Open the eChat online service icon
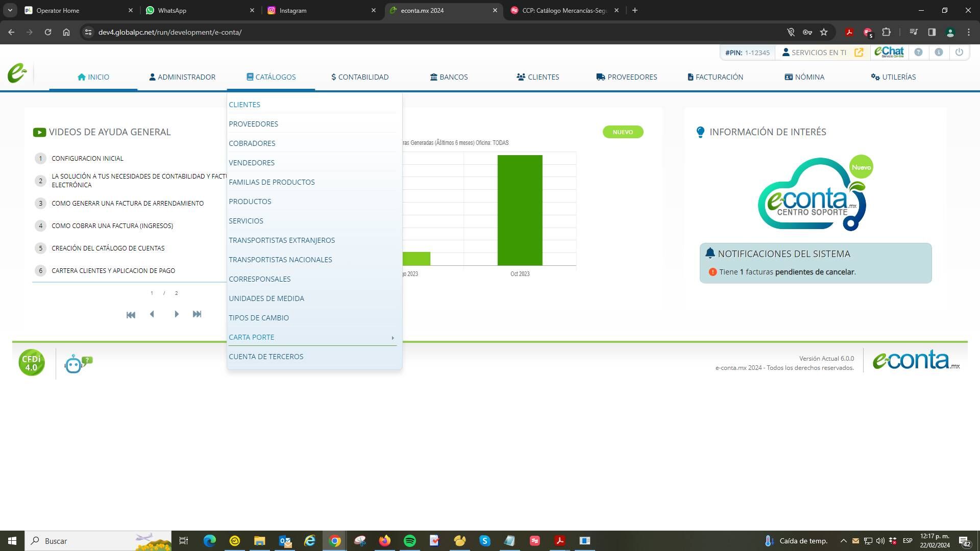This screenshot has width=980, height=551. coord(889,52)
